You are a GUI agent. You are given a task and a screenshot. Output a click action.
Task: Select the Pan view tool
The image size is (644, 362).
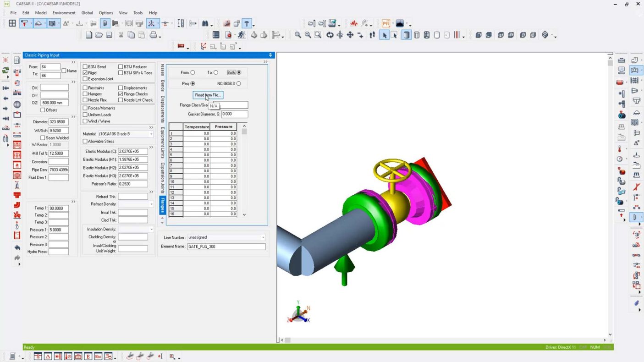[350, 35]
